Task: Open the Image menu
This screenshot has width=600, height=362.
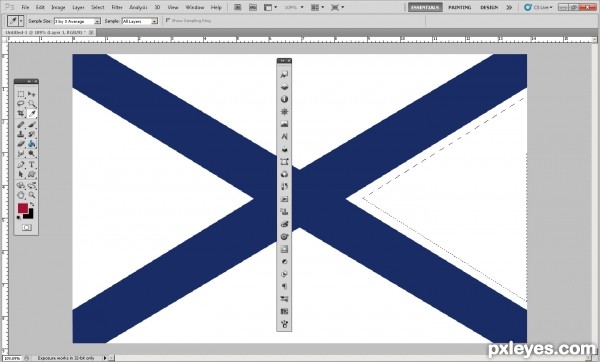Action: coord(58,7)
